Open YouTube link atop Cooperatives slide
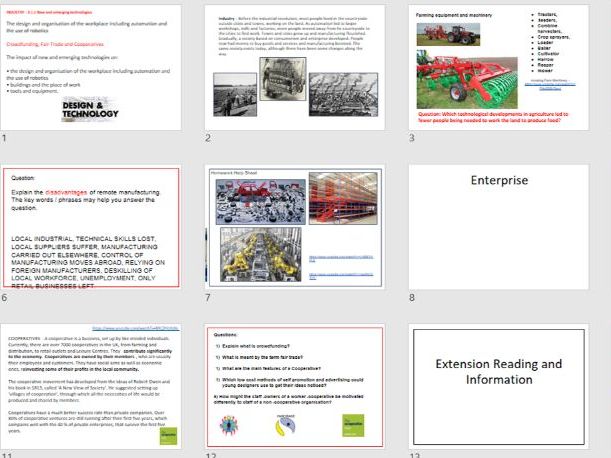Screen dimensions: 611x458 pos(136,328)
